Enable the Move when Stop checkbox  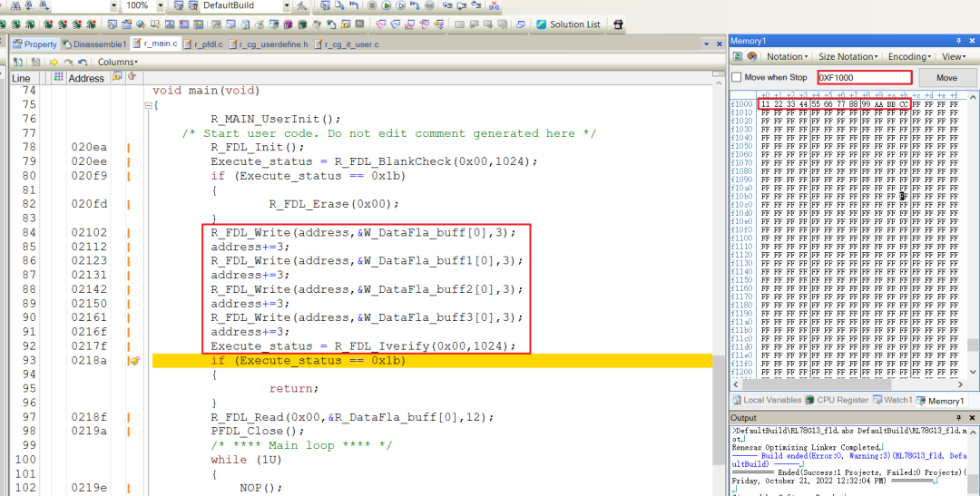736,77
